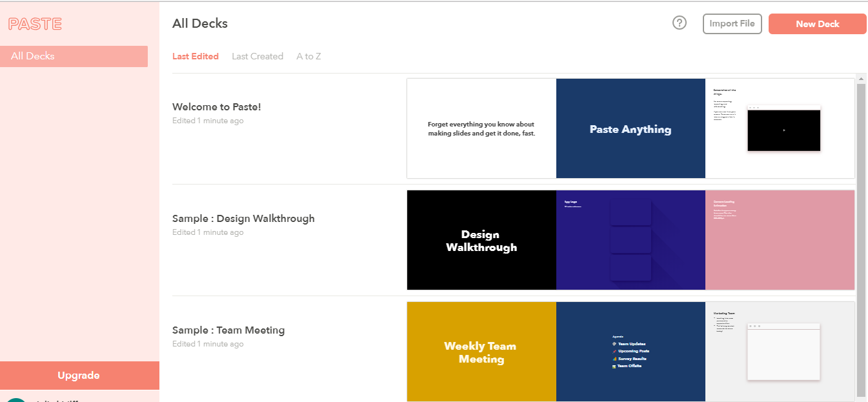
Task: Click the user avatar at bottom left
Action: [16, 400]
